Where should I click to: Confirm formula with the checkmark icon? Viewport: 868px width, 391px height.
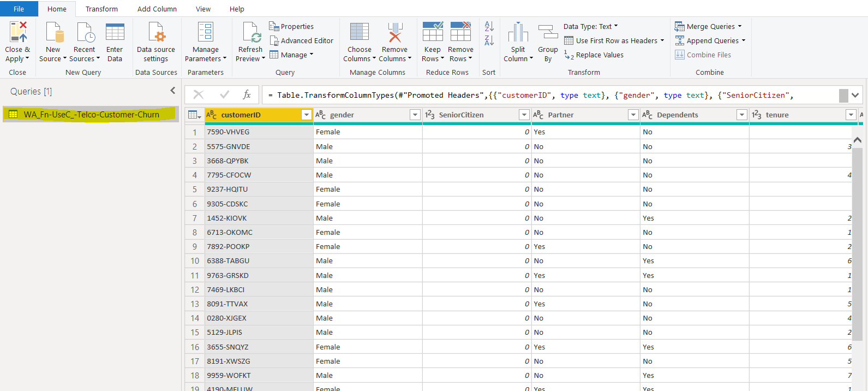[224, 95]
